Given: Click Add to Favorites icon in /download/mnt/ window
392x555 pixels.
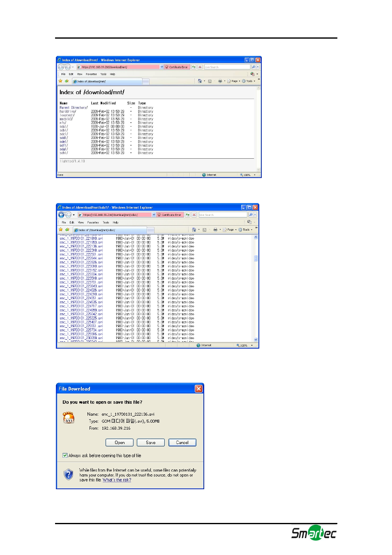Looking at the screenshot, I should (67, 81).
